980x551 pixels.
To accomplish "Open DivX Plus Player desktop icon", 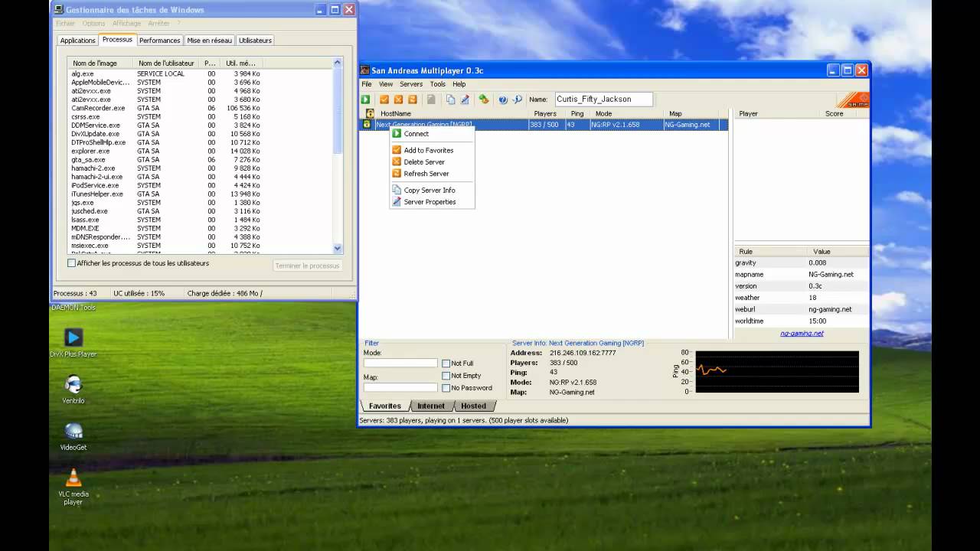I will [73, 342].
